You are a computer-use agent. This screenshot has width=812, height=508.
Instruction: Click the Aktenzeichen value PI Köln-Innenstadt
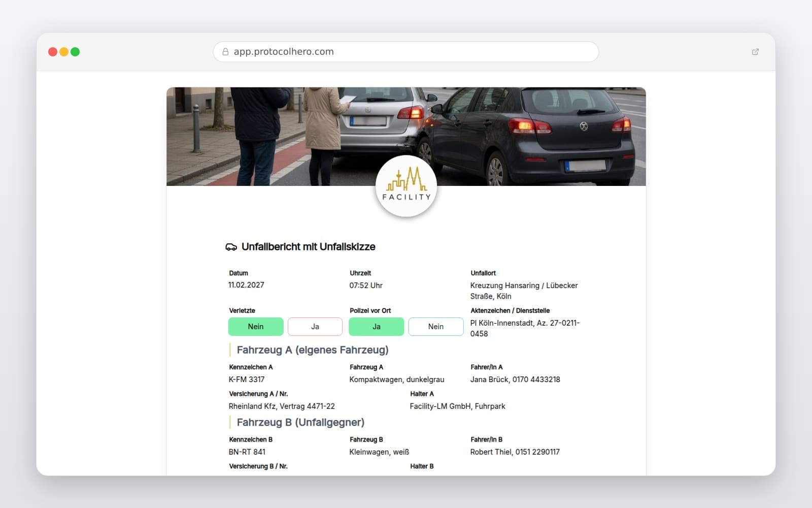[x=525, y=328]
